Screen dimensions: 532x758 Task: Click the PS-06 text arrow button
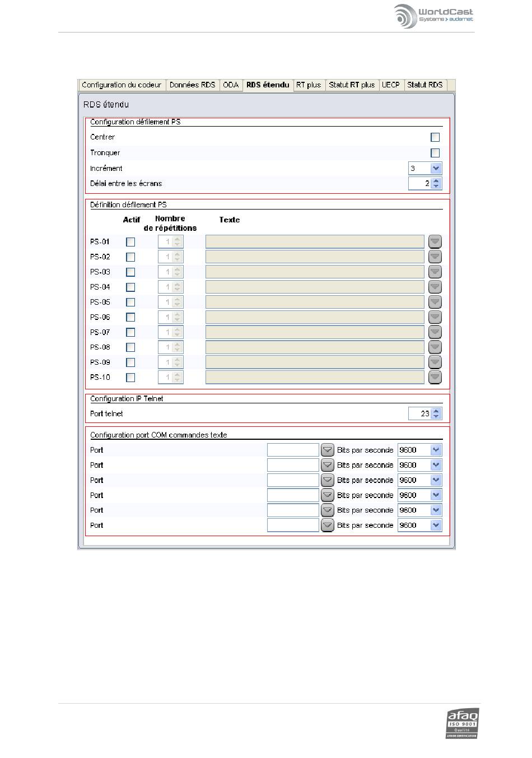pyautogui.click(x=435, y=317)
